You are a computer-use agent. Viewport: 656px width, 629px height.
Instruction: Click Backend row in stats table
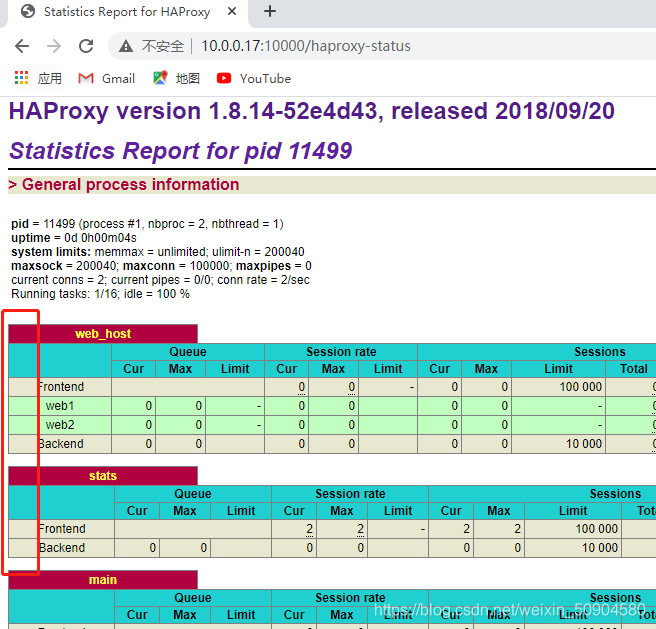(62, 548)
